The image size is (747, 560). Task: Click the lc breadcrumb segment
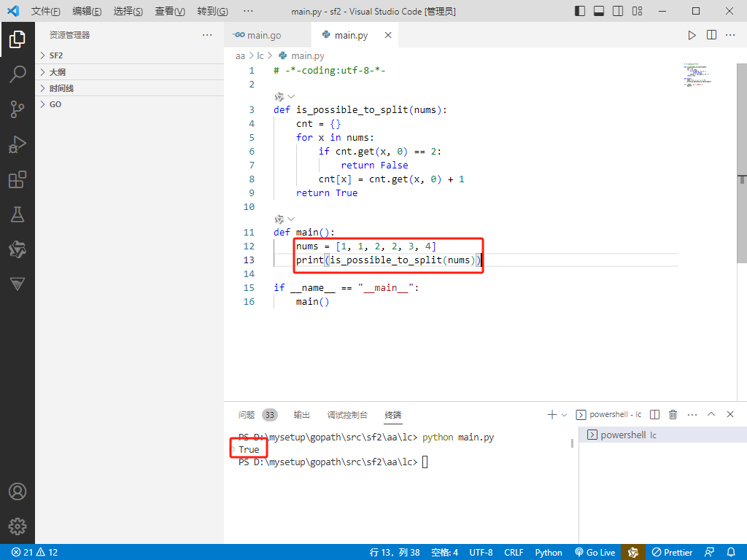coord(260,55)
